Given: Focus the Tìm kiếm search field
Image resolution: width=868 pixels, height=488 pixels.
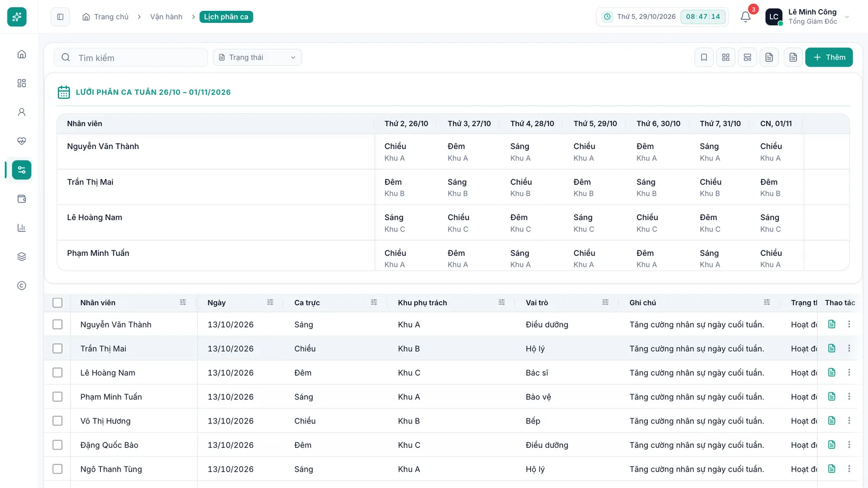Looking at the screenshot, I should coord(131,57).
